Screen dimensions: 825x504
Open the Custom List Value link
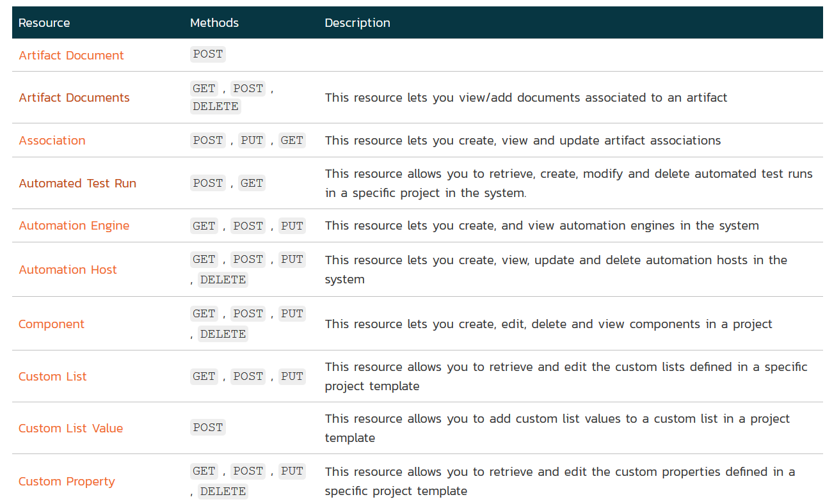[x=70, y=429]
